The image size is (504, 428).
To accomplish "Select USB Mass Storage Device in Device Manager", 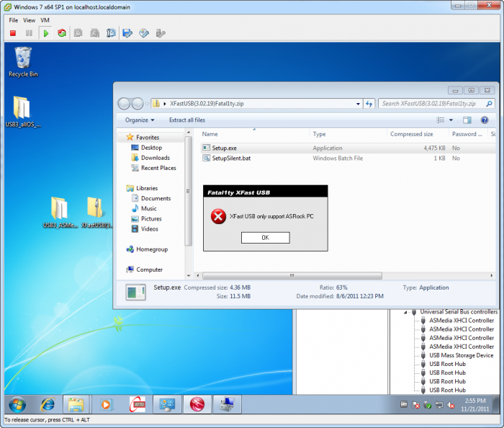I will point(461,355).
